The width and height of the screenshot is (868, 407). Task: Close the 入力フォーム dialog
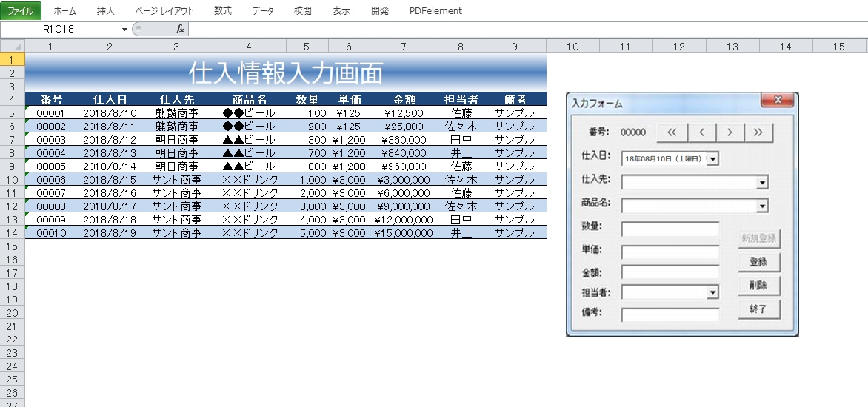pyautogui.click(x=778, y=100)
